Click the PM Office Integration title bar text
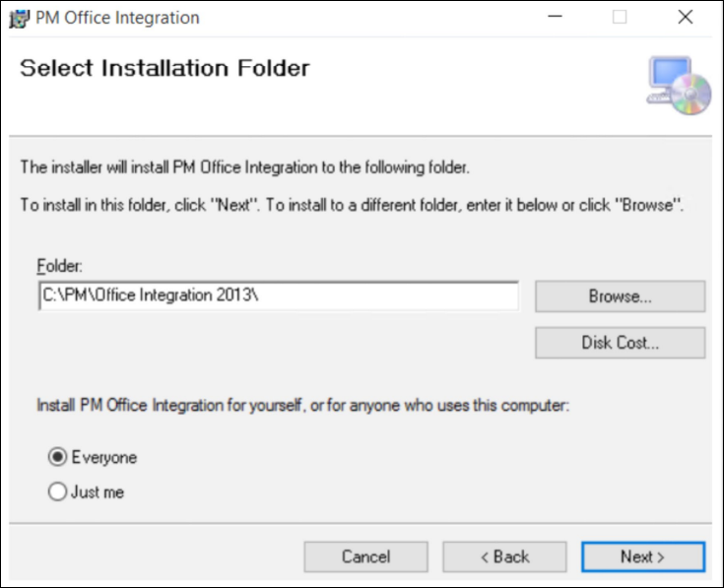 (x=117, y=18)
